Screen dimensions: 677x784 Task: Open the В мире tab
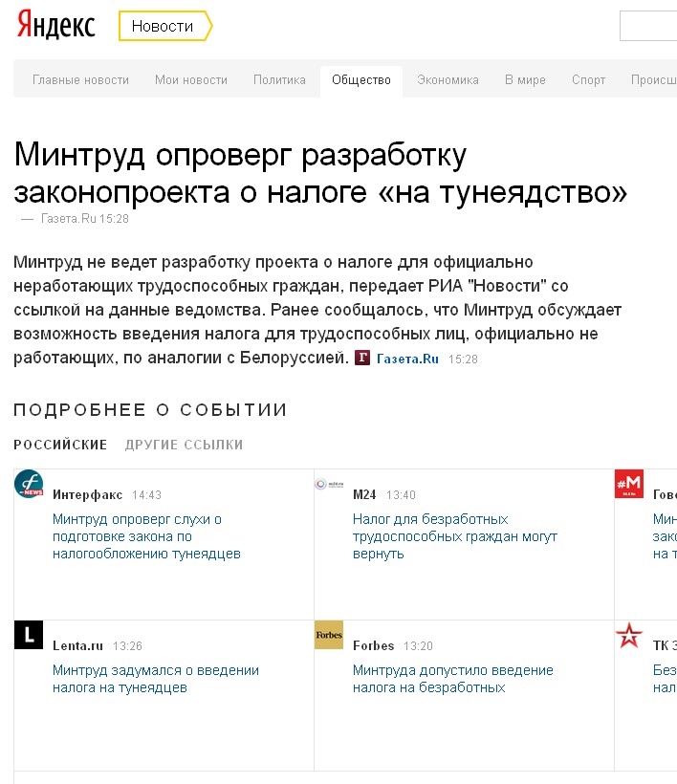click(525, 80)
